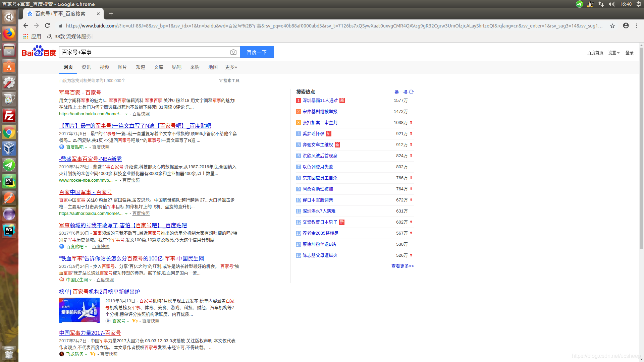The width and height of the screenshot is (644, 362).
Task: Open 搜索工具 filter options
Action: 229,80
